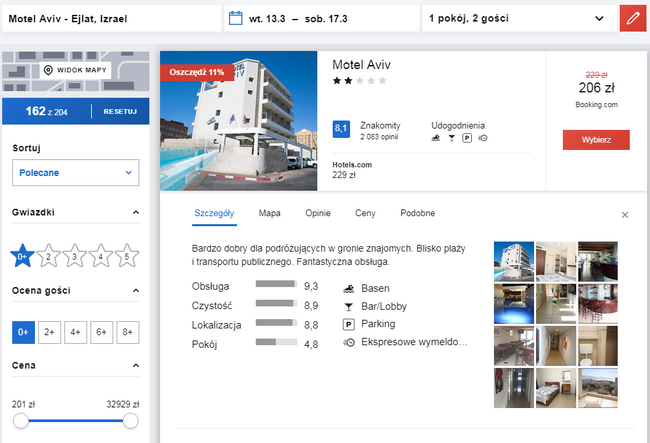This screenshot has width=650, height=443.
Task: Click the Ekspresowe wymeldowanie clock icon
Action: point(349,342)
